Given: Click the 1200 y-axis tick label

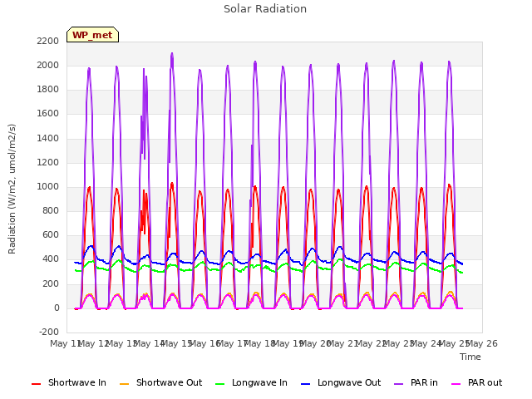Looking at the screenshot, I should [x=48, y=163].
